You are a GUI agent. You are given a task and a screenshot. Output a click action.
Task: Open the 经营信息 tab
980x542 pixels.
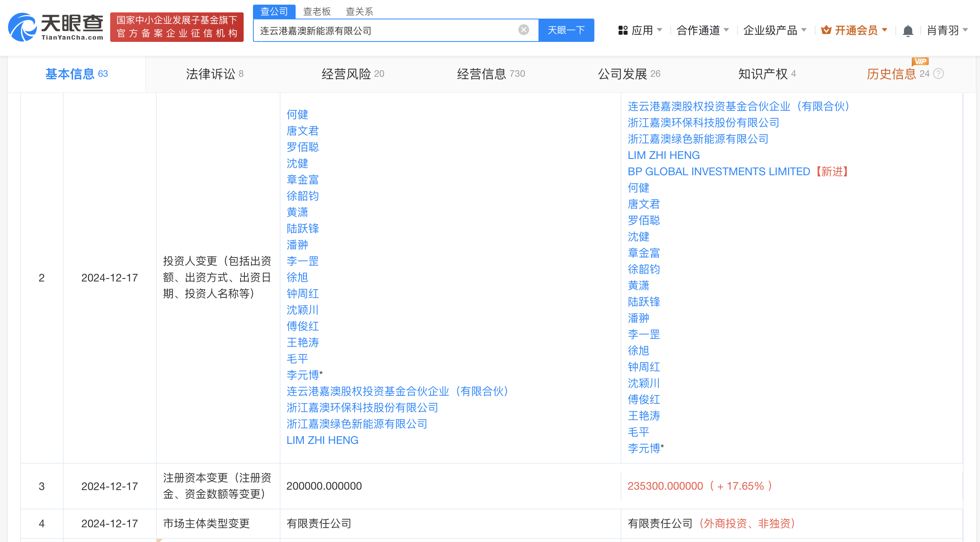(491, 74)
